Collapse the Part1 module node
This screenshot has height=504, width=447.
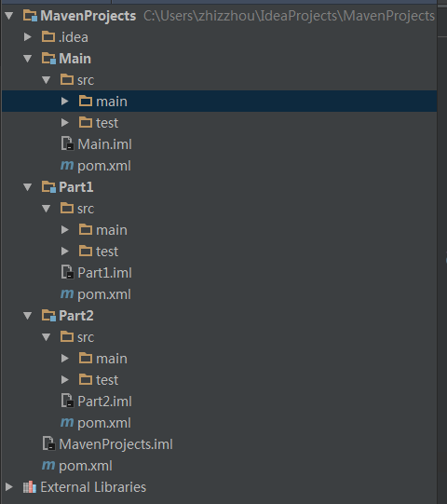pos(28,187)
